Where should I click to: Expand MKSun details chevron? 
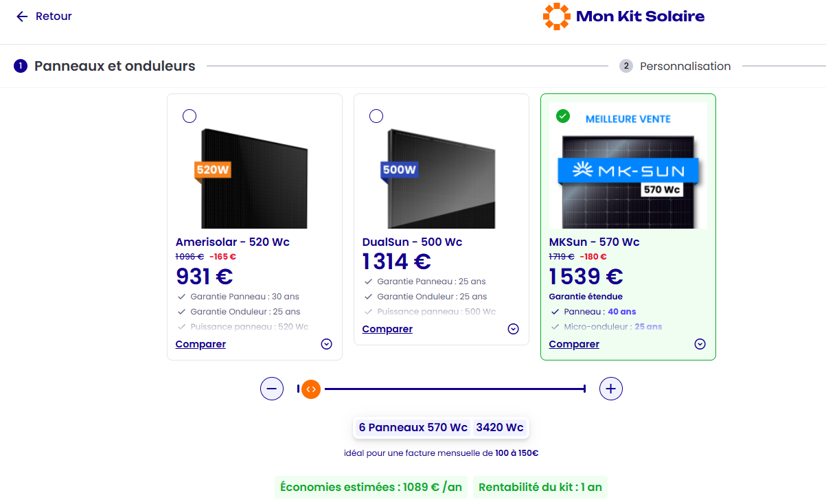tap(700, 345)
